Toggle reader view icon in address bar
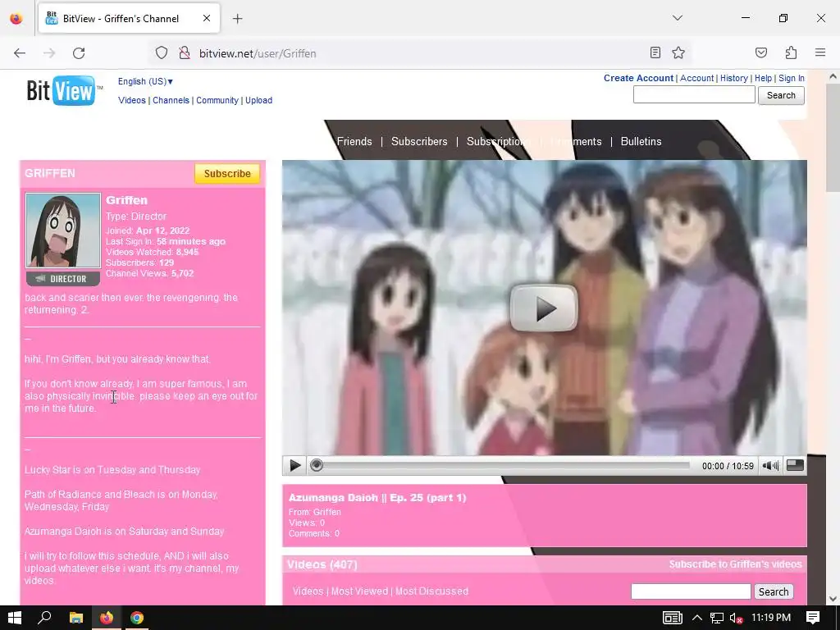840x630 pixels. pos(655,52)
